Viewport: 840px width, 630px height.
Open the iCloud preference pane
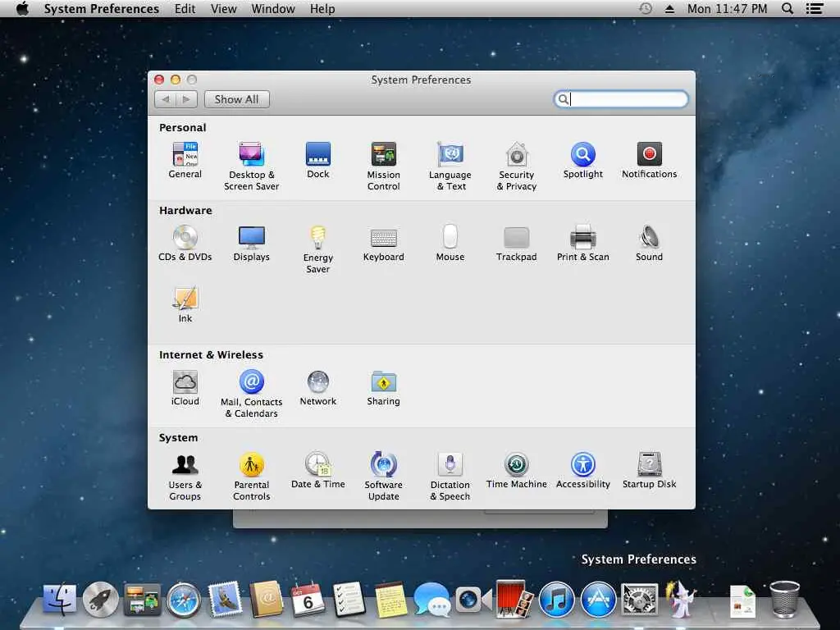(x=185, y=388)
